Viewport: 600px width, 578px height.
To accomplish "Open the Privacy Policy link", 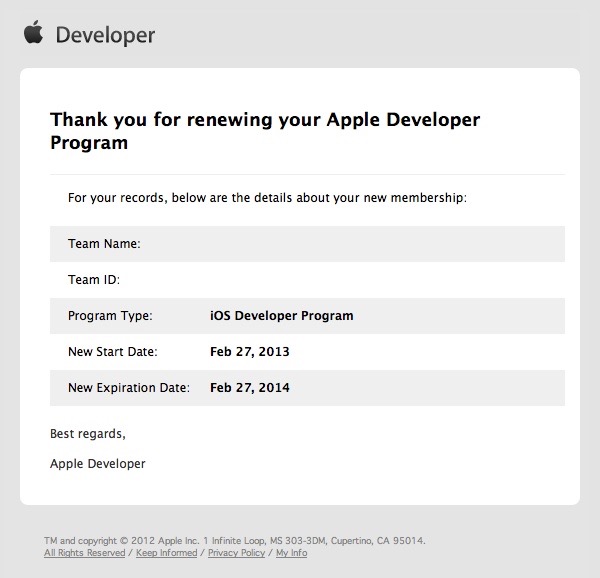I will 236,553.
